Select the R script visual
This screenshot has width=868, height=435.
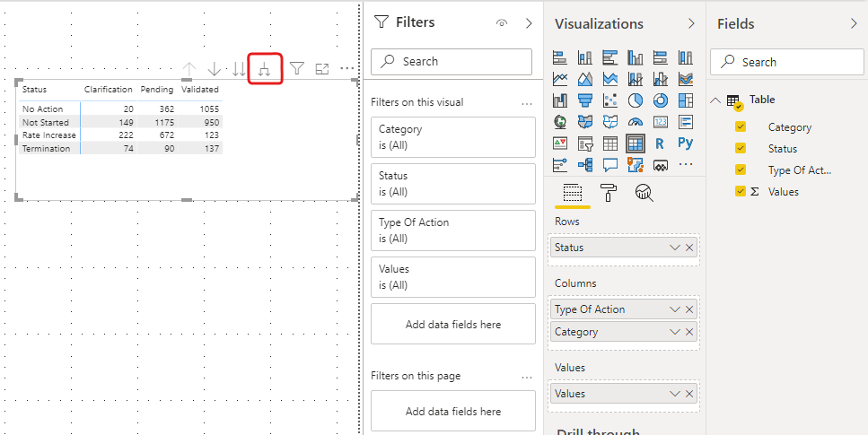(x=660, y=144)
